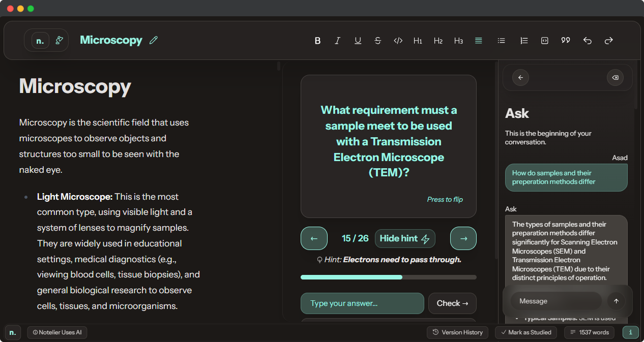This screenshot has width=644, height=342.
Task: Edit the Microscopy title with pencil icon
Action: [x=154, y=40]
